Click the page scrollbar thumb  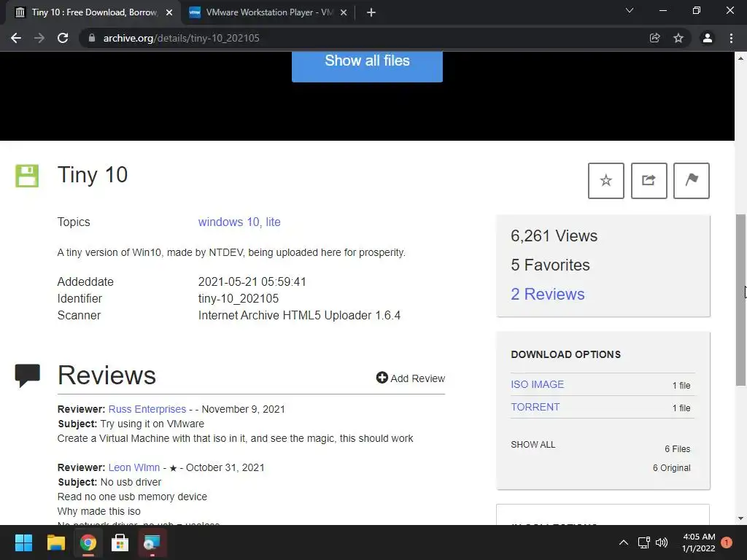tap(740, 300)
